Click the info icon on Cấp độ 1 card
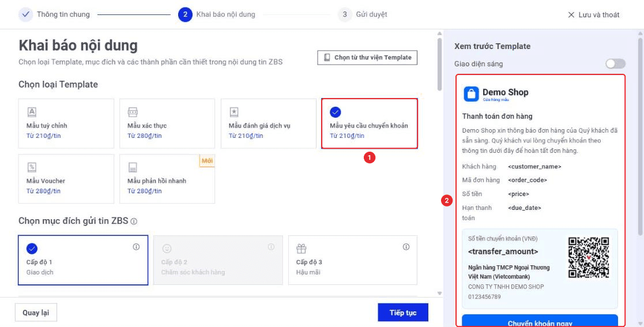 (x=137, y=247)
